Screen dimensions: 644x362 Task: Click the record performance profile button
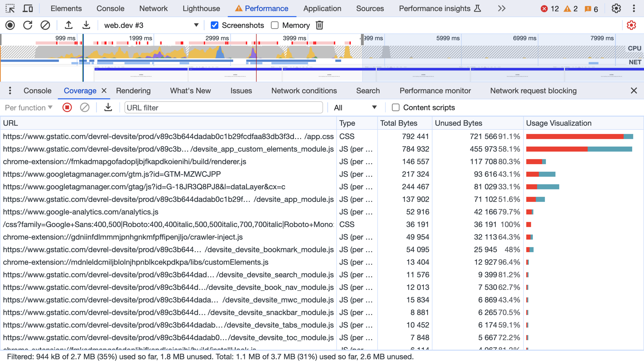click(10, 25)
